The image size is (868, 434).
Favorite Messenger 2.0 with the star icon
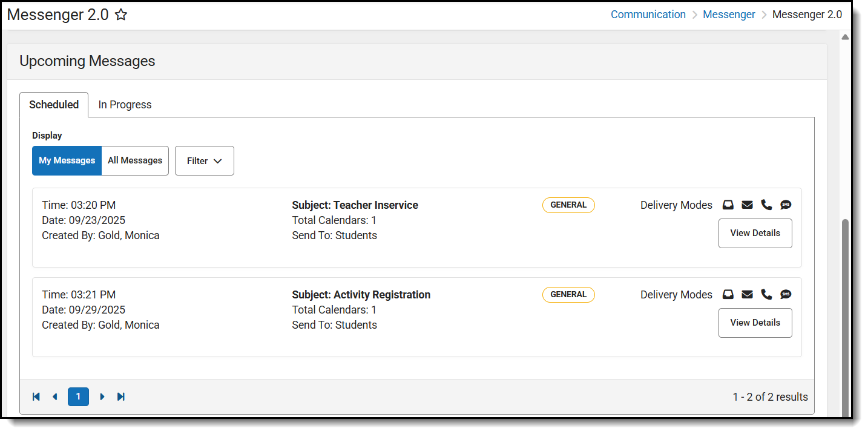coord(121,15)
